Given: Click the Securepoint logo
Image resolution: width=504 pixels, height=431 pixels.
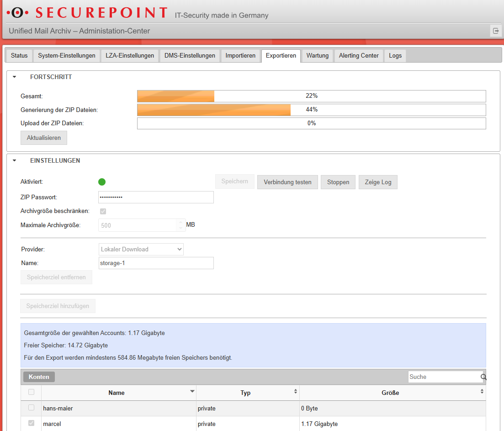Looking at the screenshot, I should pos(87,13).
